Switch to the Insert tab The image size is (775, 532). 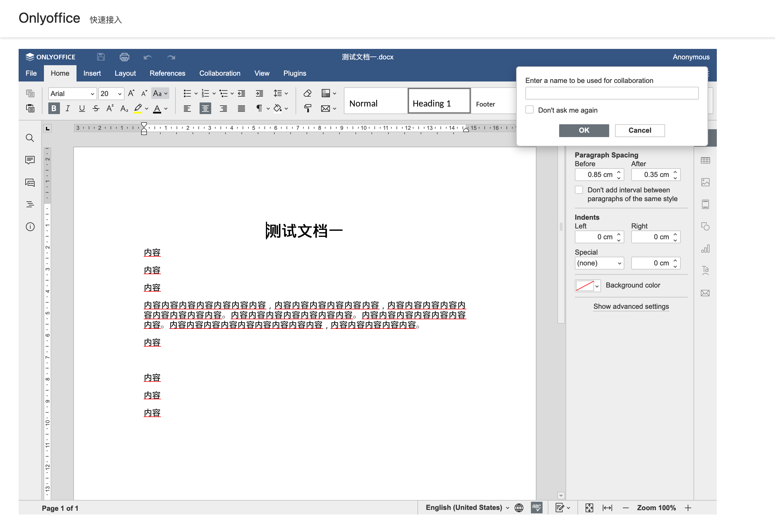92,73
